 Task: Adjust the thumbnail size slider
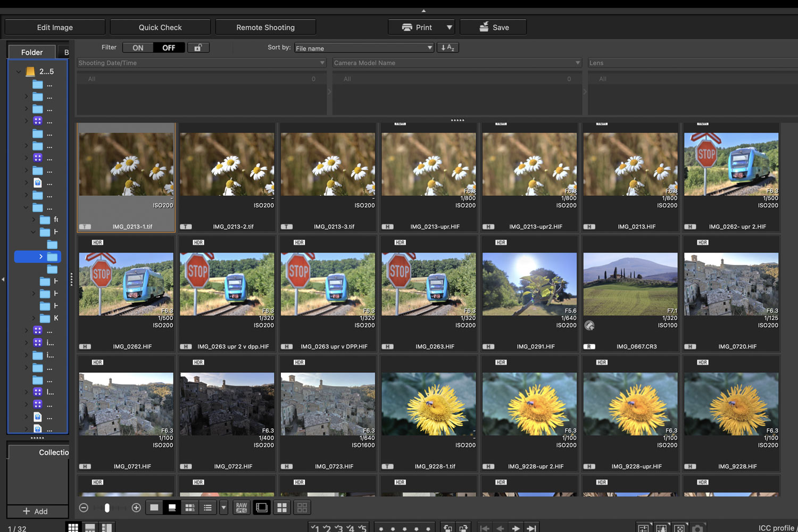pyautogui.click(x=107, y=508)
